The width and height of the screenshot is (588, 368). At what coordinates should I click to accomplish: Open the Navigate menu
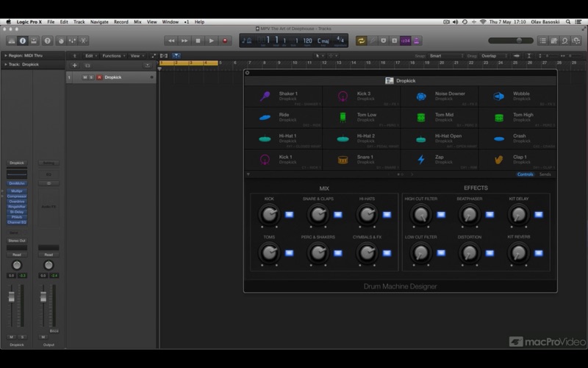[99, 22]
